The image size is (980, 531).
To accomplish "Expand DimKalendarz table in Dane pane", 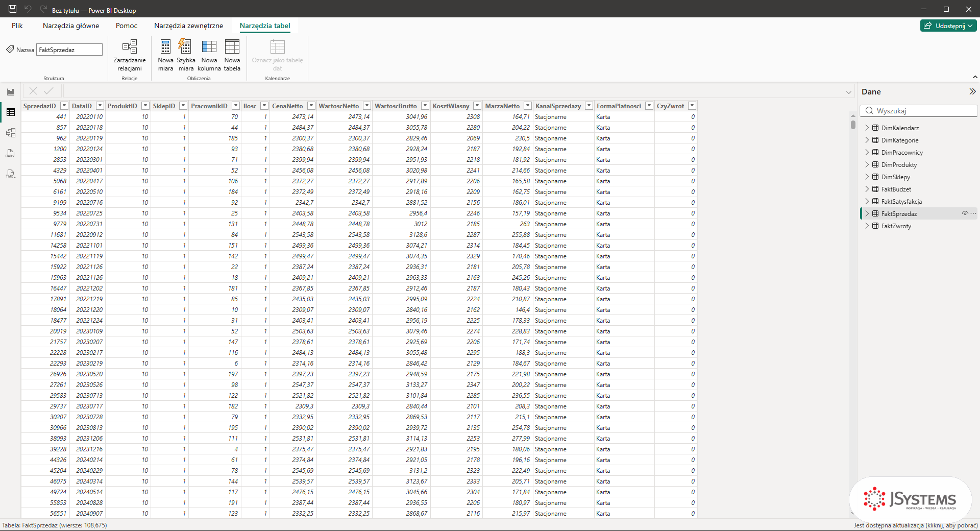I will [867, 128].
